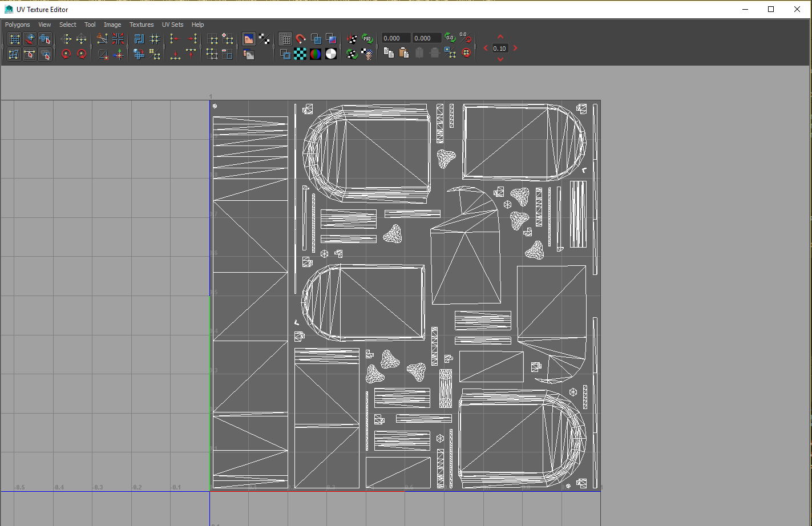Click the UV texture editor baking icon
The image size is (812, 526).
352,39
